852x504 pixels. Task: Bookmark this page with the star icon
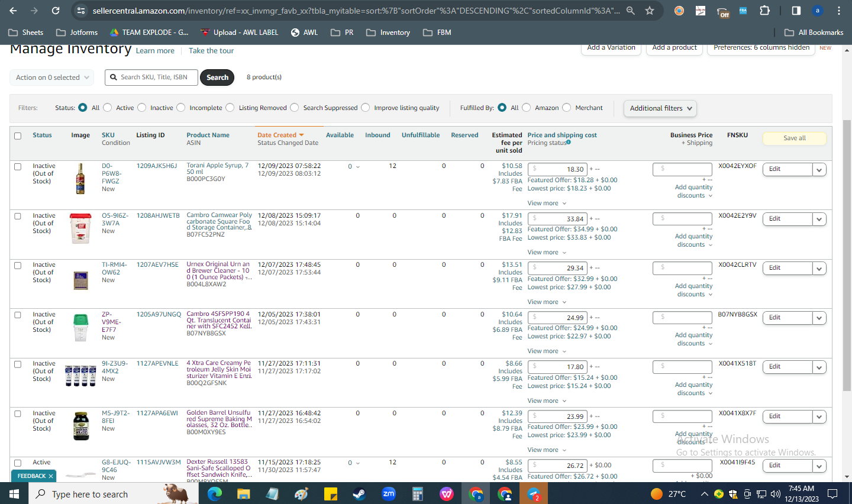[x=650, y=11]
